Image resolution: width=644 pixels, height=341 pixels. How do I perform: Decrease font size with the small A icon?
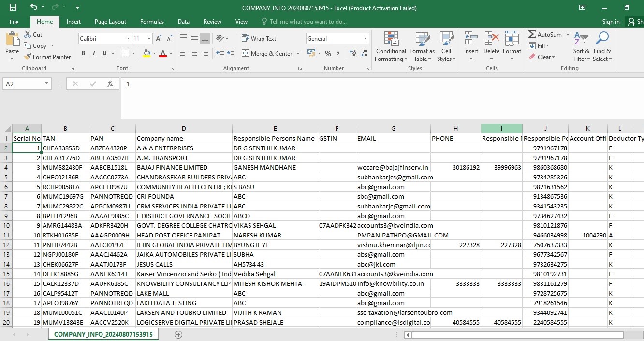coord(170,39)
